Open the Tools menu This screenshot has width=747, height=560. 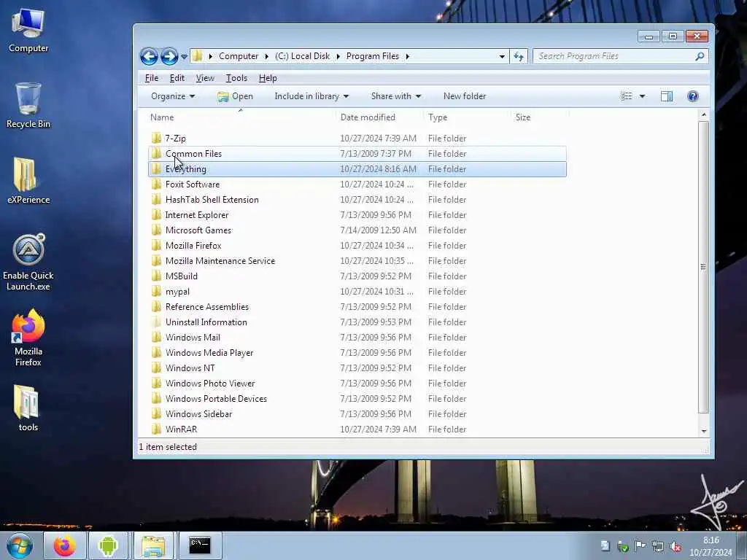point(236,78)
